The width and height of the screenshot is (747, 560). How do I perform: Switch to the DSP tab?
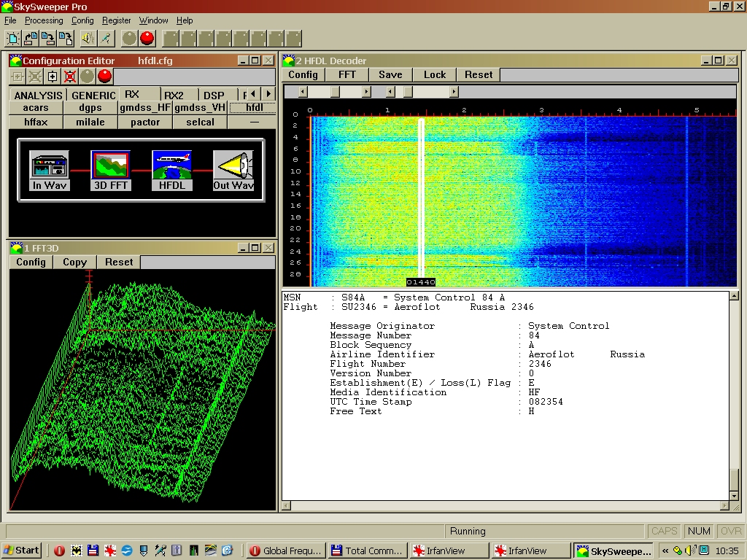click(x=214, y=96)
